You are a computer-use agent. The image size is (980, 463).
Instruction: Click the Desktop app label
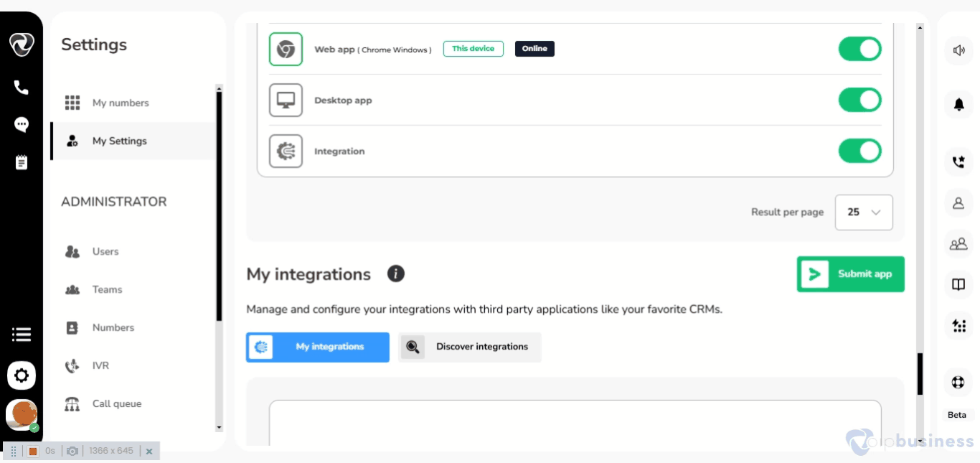pos(343,100)
